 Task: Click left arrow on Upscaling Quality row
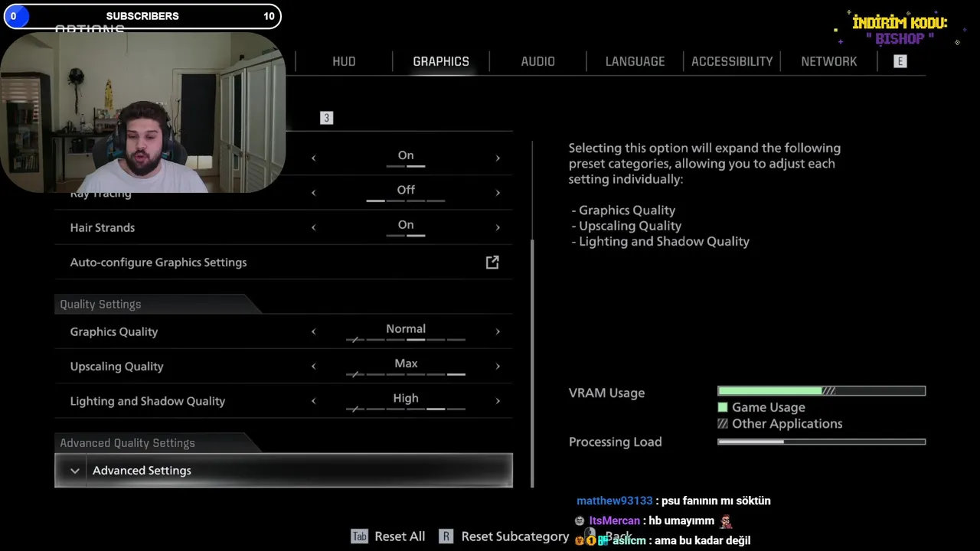[x=313, y=366]
